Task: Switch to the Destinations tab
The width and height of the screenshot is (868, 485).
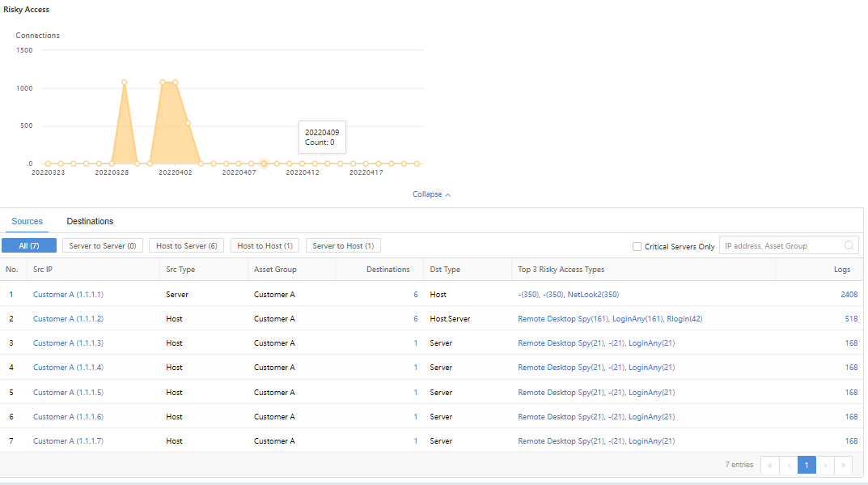Action: (x=90, y=221)
